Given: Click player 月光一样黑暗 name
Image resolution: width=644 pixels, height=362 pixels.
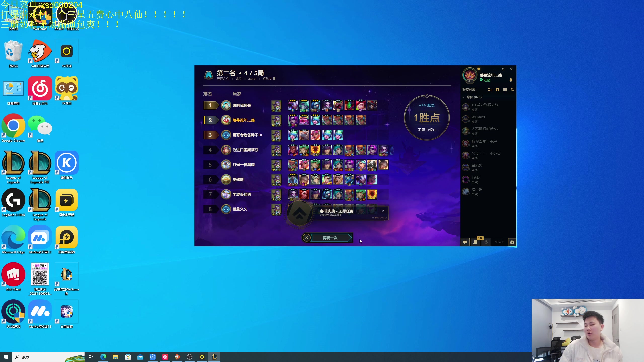Looking at the screenshot, I should click(244, 165).
